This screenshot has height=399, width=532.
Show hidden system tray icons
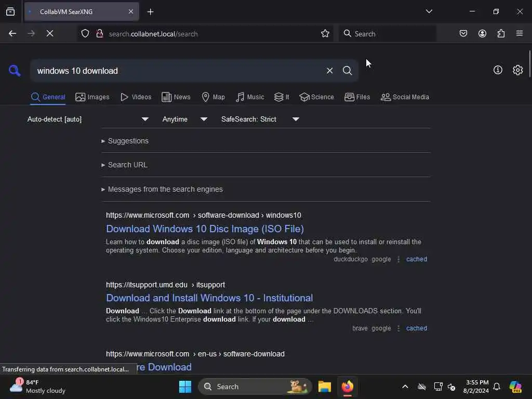[405, 387]
